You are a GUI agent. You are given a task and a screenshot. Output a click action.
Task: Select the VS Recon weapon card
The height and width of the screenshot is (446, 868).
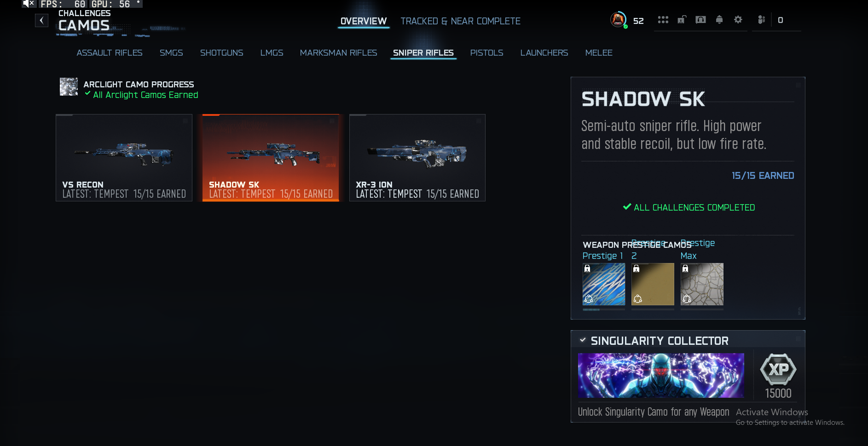[x=124, y=158]
